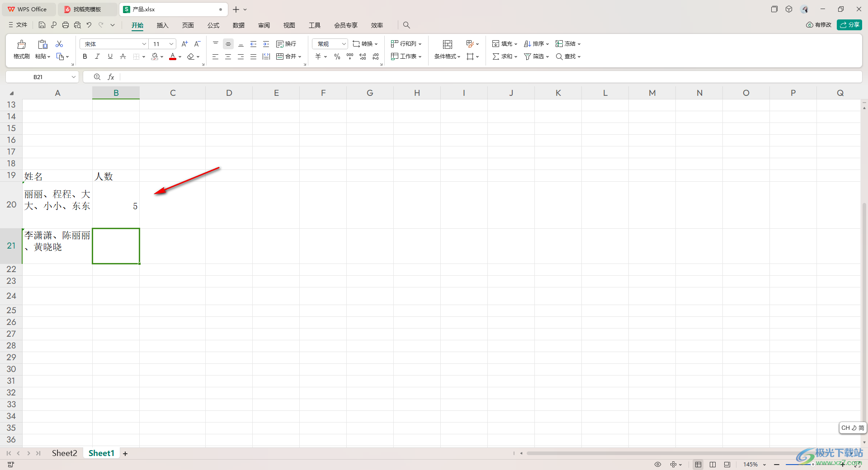Screen dimensions: 868x470
Task: Click the Print icon in quick access bar
Action: (66, 25)
